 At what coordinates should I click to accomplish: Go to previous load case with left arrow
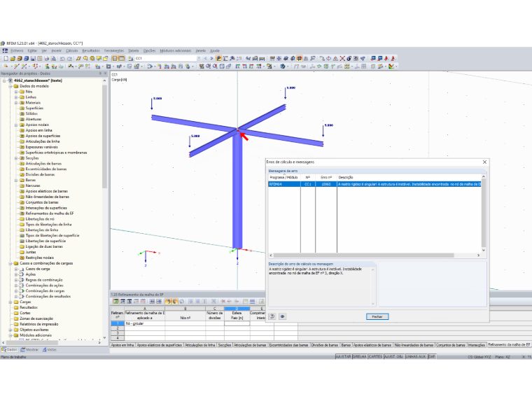coord(205,58)
